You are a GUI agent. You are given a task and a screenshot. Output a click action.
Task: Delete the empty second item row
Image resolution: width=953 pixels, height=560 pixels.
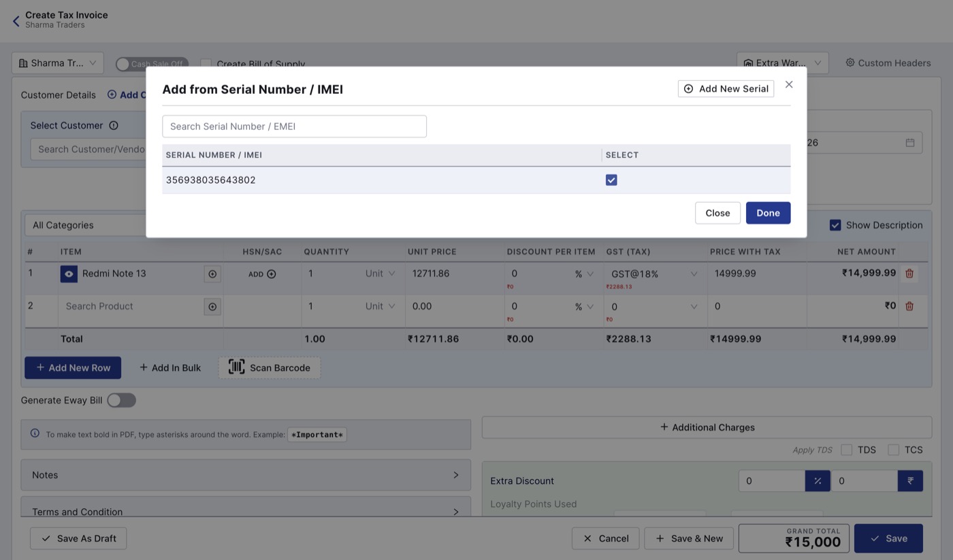coord(909,306)
